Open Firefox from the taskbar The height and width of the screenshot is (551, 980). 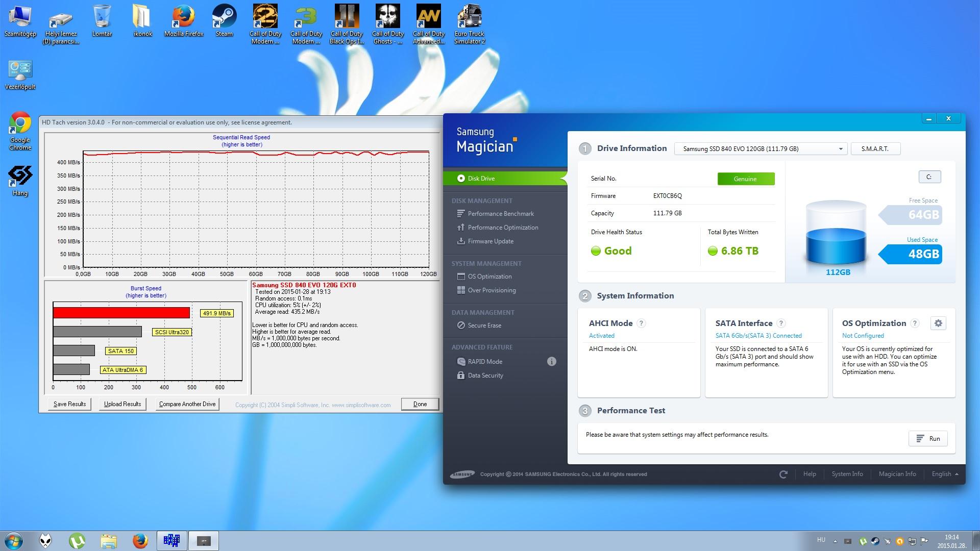(140, 541)
